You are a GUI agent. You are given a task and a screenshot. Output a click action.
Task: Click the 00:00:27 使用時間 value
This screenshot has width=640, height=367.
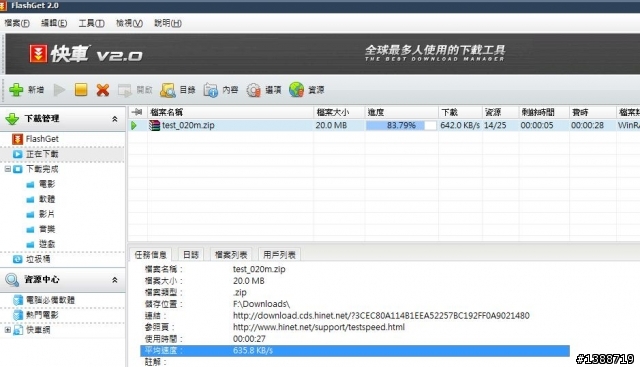click(249, 339)
